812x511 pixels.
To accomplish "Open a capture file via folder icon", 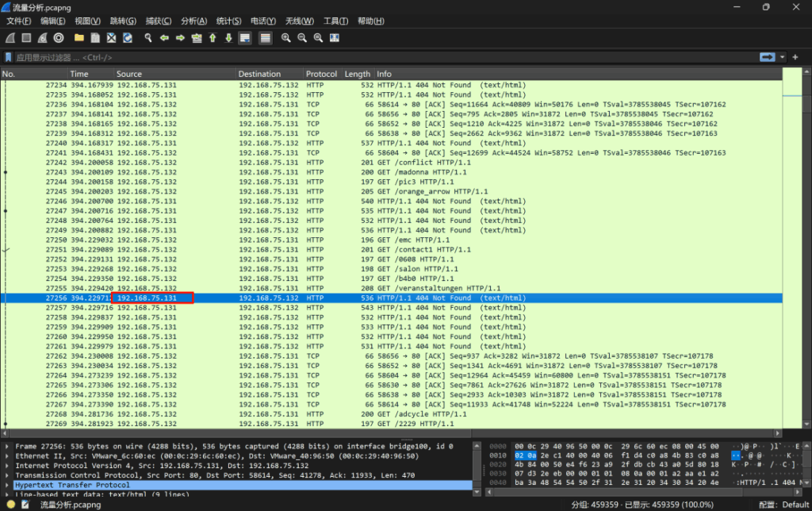I will [x=79, y=38].
